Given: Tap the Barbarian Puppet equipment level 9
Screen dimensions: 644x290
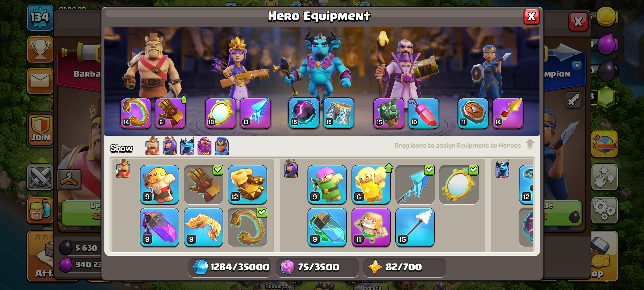Looking at the screenshot, I should (x=159, y=185).
